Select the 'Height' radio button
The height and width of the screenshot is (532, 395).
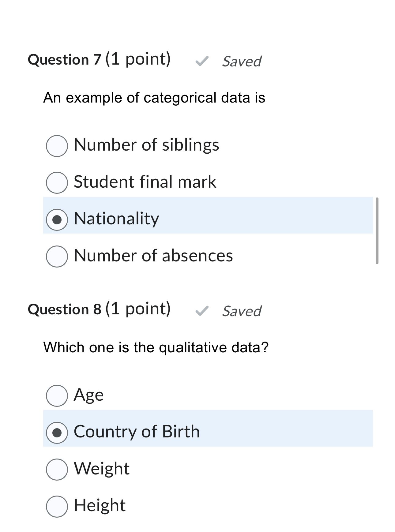[x=57, y=506]
